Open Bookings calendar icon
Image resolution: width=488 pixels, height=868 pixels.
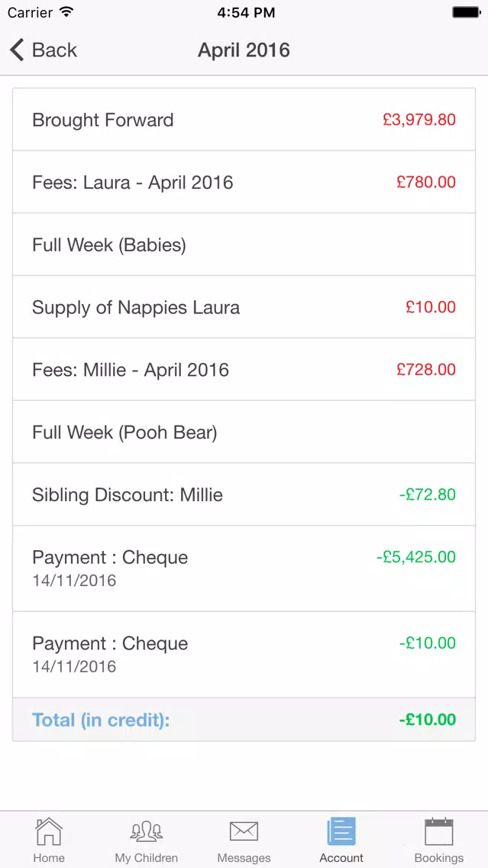(439, 831)
